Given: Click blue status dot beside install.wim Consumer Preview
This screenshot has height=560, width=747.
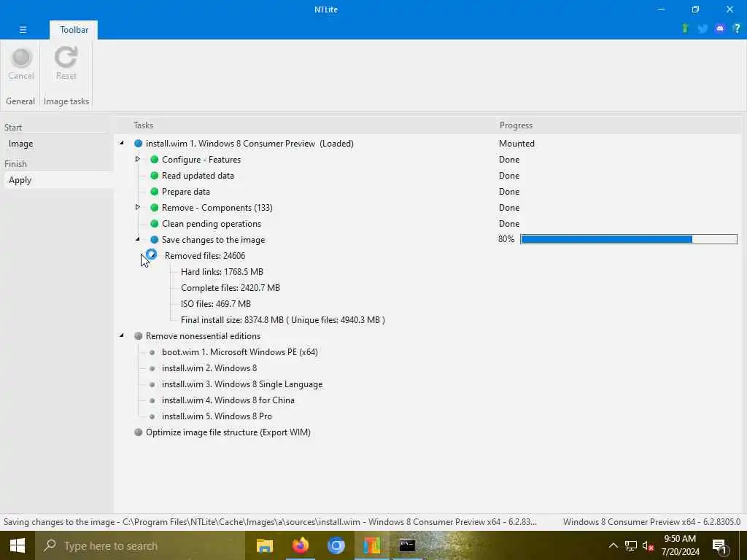Looking at the screenshot, I should [x=138, y=144].
